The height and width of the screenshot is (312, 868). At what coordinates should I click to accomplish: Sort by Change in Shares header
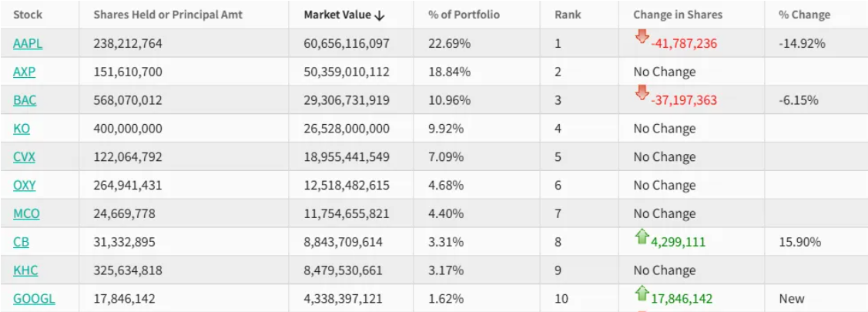[x=678, y=15]
